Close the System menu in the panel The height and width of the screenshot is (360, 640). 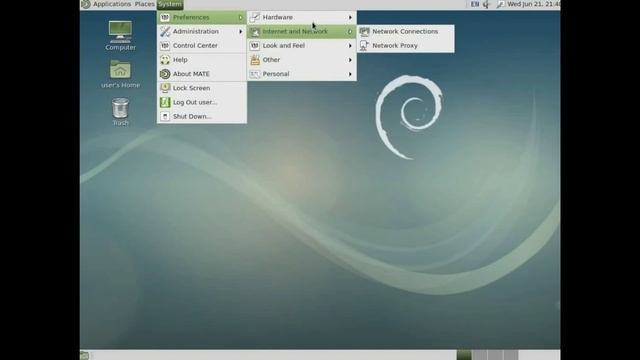tap(170, 4)
